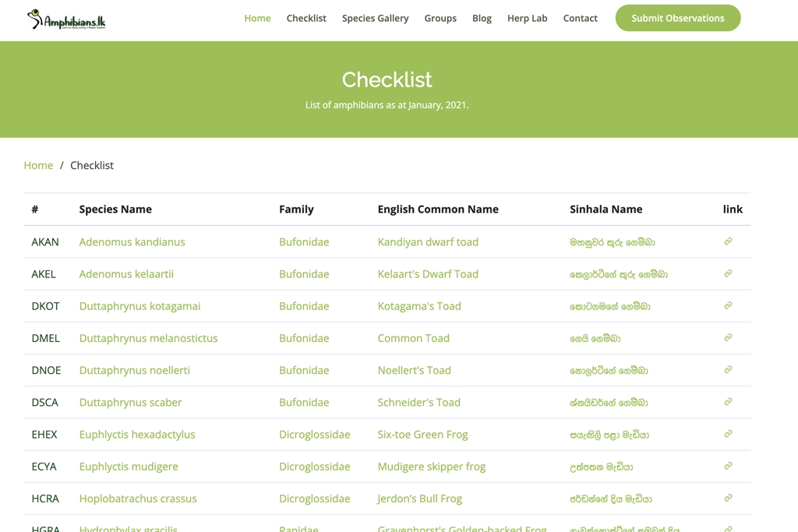This screenshot has height=532, width=798.
Task: Select Groups in the navigation bar
Action: (440, 18)
